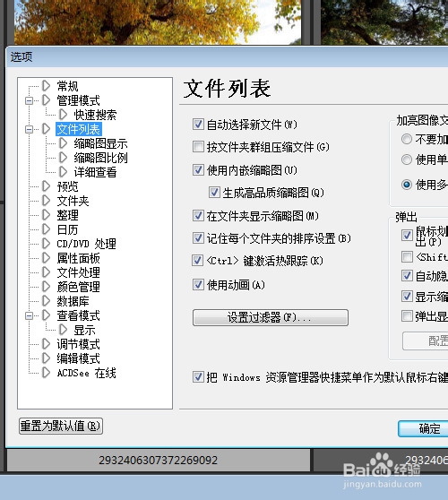448x500 pixels.
Task: Select 文件夹 in the options tree
Action: (73, 201)
